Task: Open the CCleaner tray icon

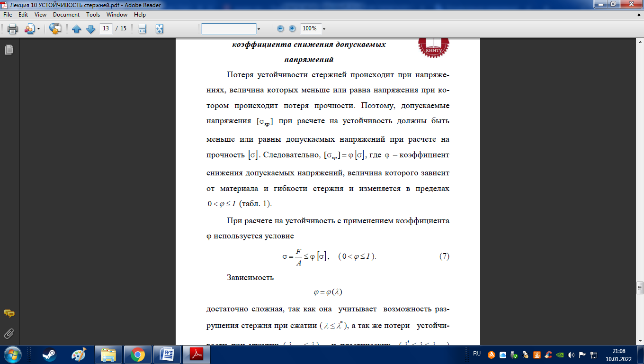Action: point(548,355)
